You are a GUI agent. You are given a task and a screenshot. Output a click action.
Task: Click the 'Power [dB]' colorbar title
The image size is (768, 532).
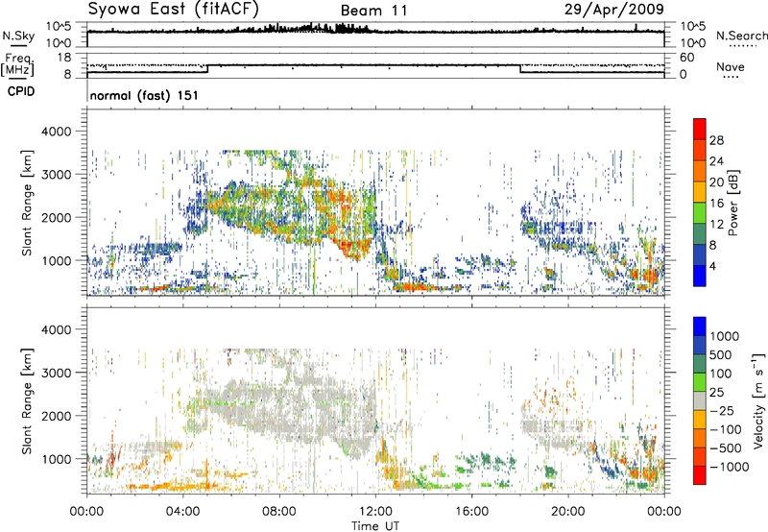coord(733,203)
